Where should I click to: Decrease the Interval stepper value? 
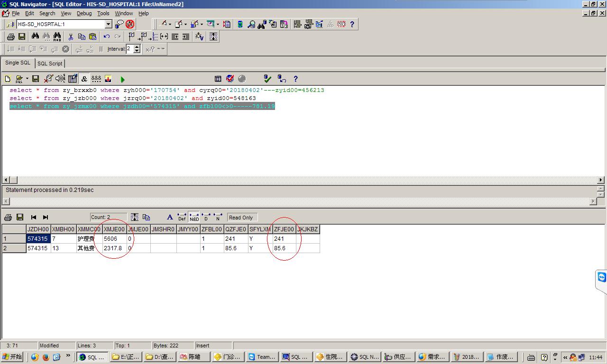click(x=137, y=51)
